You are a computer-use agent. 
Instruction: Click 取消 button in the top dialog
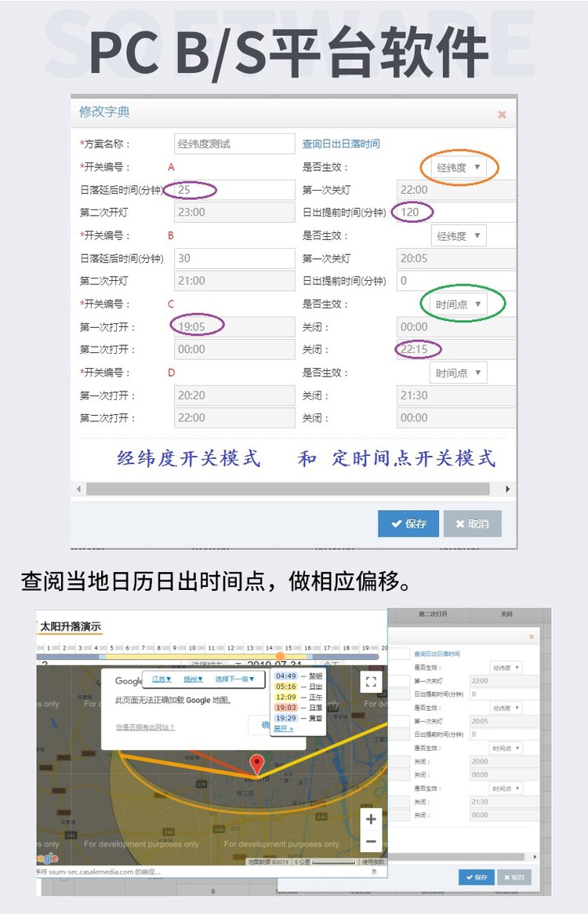click(x=472, y=523)
